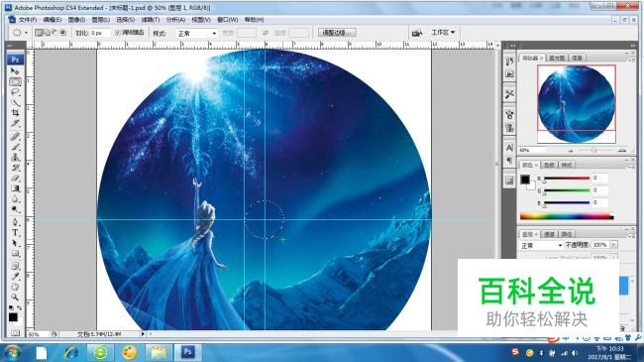
Task: Click zoom-out button in Navigator panel
Action: [x=571, y=151]
